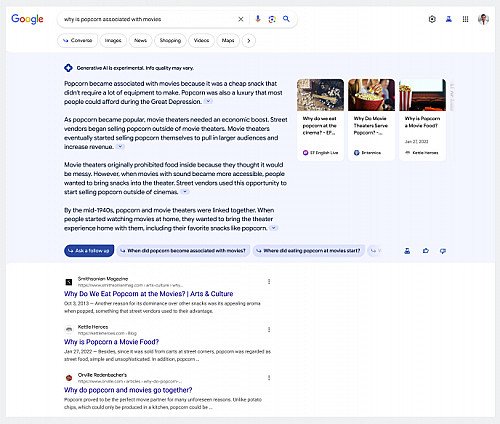The image size is (500, 424).
Task: Clear the search query with X icon
Action: (x=241, y=19)
